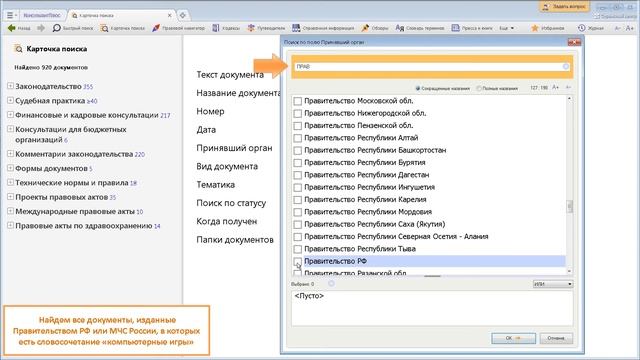
Task: Tick the Правительство РФ checkbox
Action: tap(298, 261)
